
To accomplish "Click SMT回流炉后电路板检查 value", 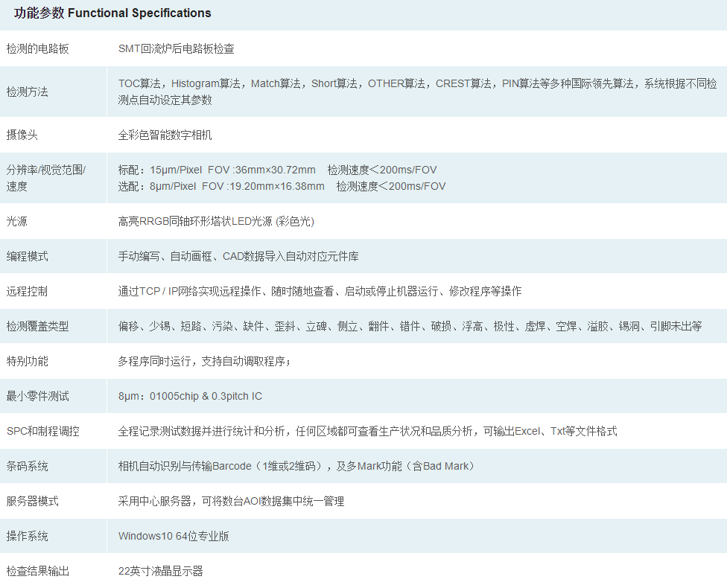I will [x=177, y=48].
